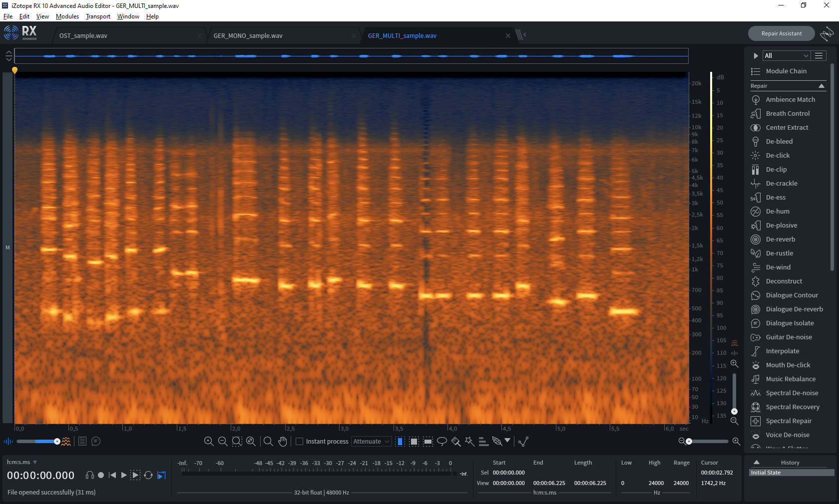Open the clip gain curve icon
This screenshot has width=839, height=504.
point(523,442)
